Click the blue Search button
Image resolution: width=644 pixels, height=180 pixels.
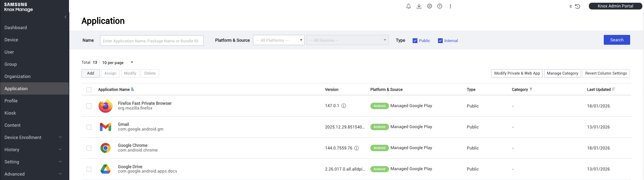[x=617, y=40]
